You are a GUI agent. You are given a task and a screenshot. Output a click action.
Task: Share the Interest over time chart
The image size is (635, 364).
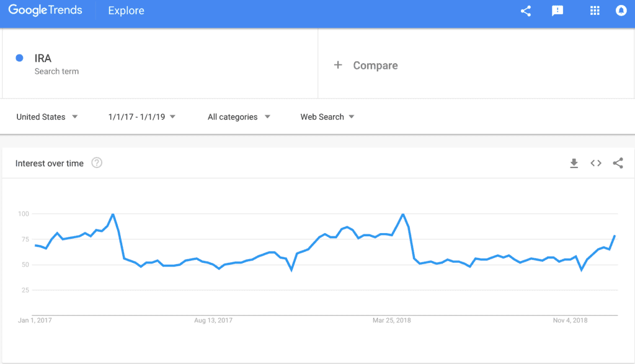coord(618,163)
